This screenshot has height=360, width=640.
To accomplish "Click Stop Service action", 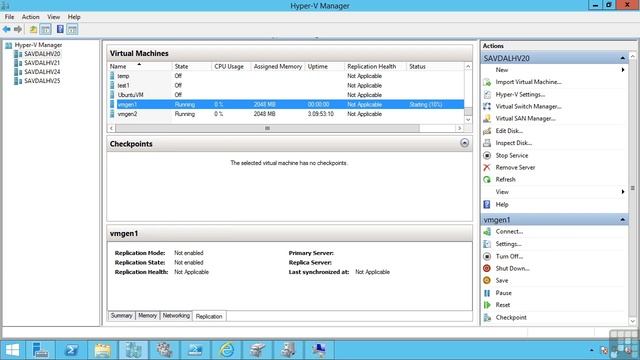I will coord(511,156).
